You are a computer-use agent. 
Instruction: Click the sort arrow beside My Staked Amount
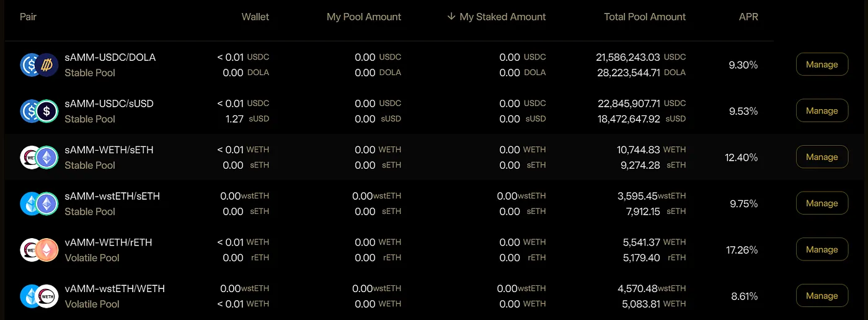pos(451,17)
